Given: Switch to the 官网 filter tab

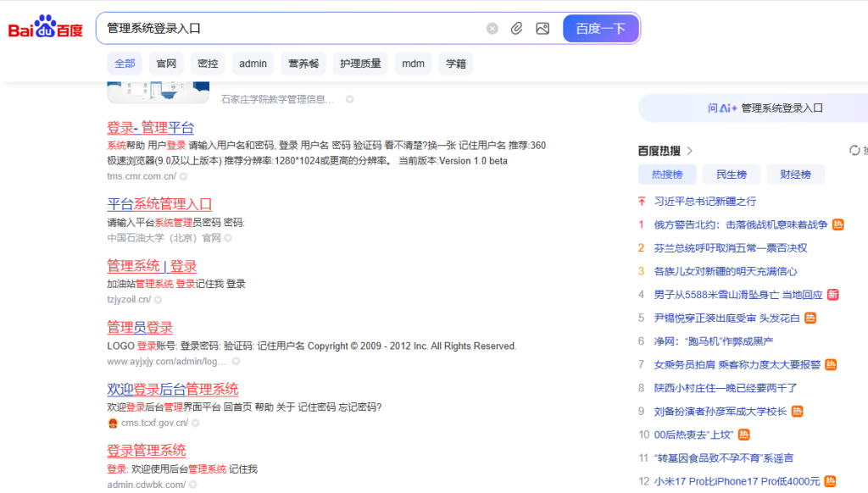Looking at the screenshot, I should tap(166, 63).
